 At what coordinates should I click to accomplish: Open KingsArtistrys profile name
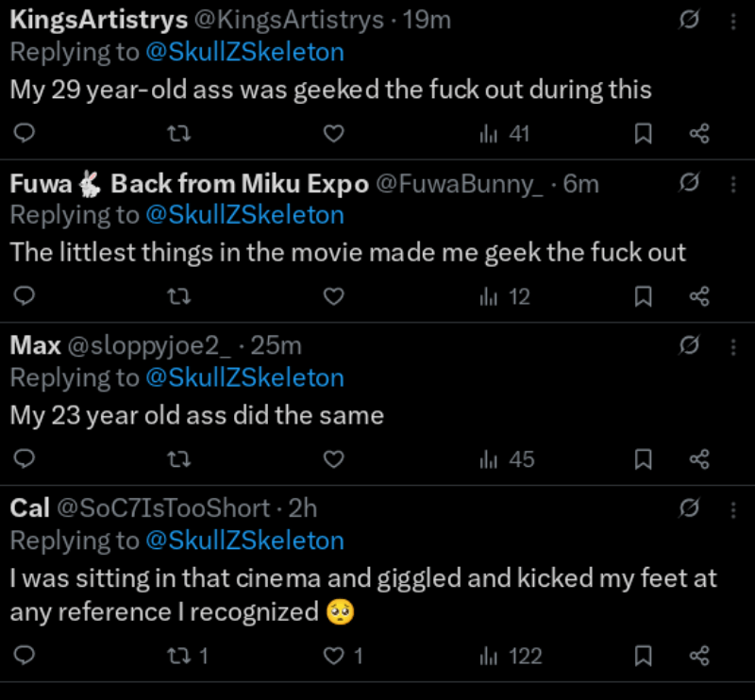click(96, 20)
